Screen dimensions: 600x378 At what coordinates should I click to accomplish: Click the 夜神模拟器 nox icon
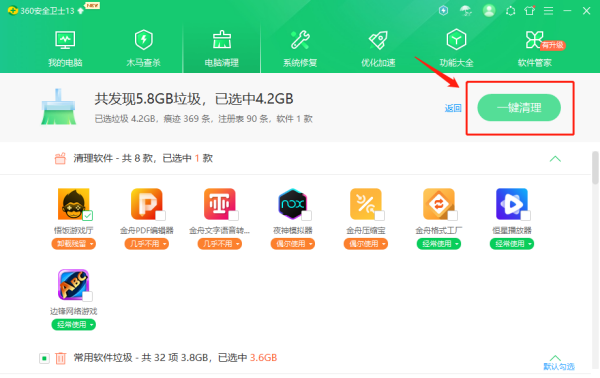(293, 204)
